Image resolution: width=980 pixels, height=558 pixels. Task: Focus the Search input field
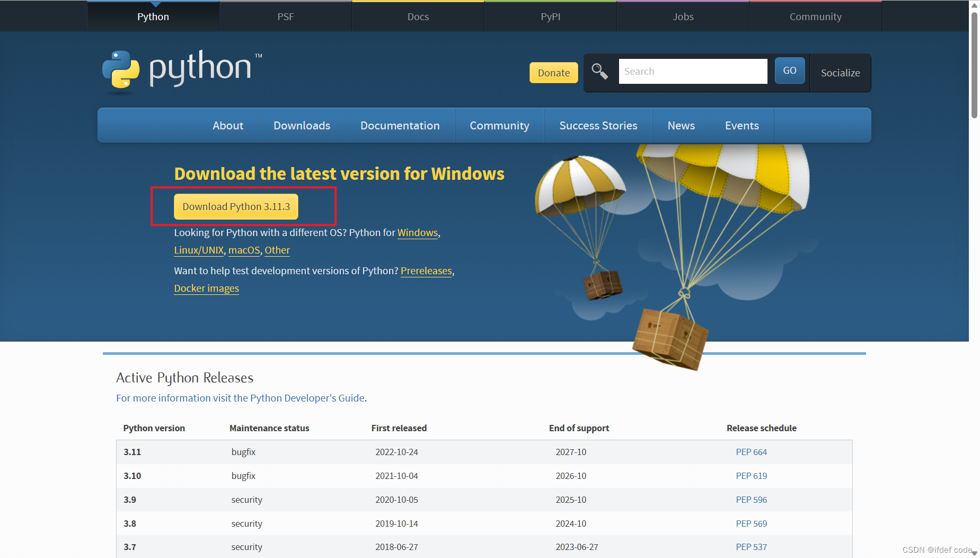693,71
